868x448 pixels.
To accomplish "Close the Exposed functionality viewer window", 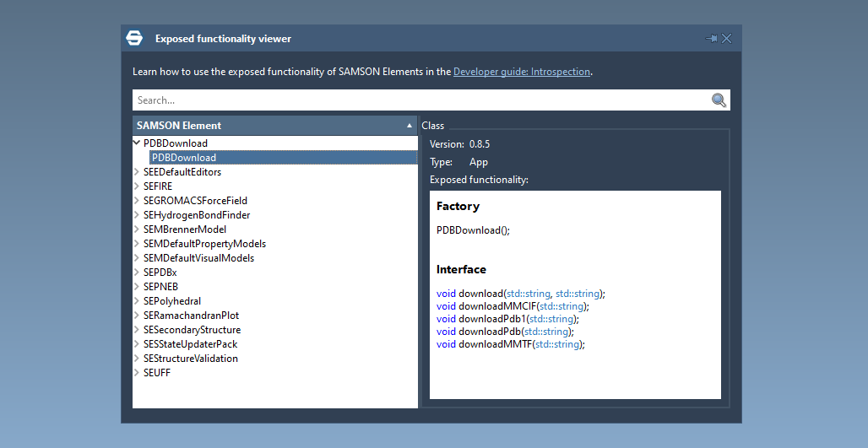I will pyautogui.click(x=727, y=38).
